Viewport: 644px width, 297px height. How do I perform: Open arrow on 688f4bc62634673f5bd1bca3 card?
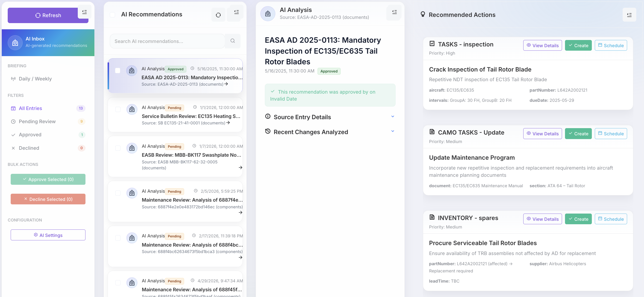pyautogui.click(x=240, y=257)
